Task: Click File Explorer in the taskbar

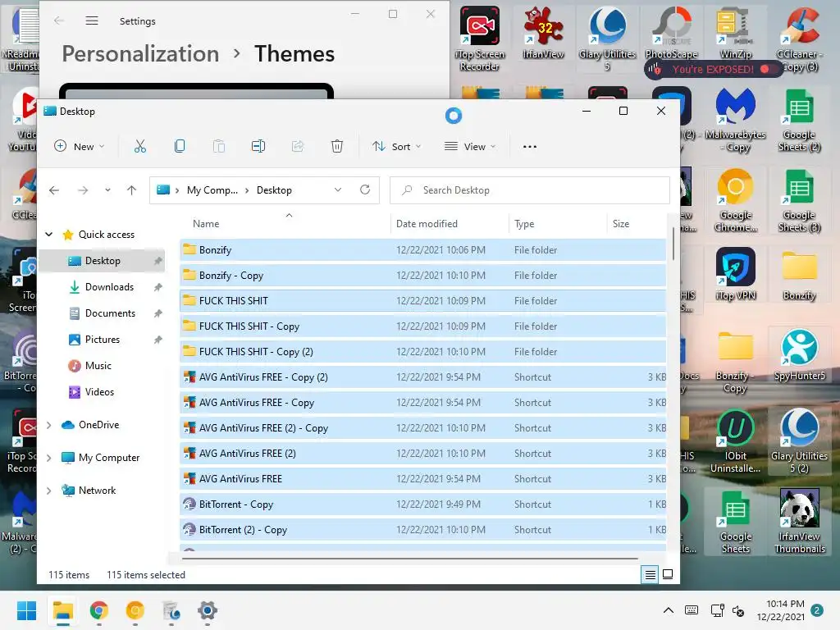Action: tap(62, 610)
